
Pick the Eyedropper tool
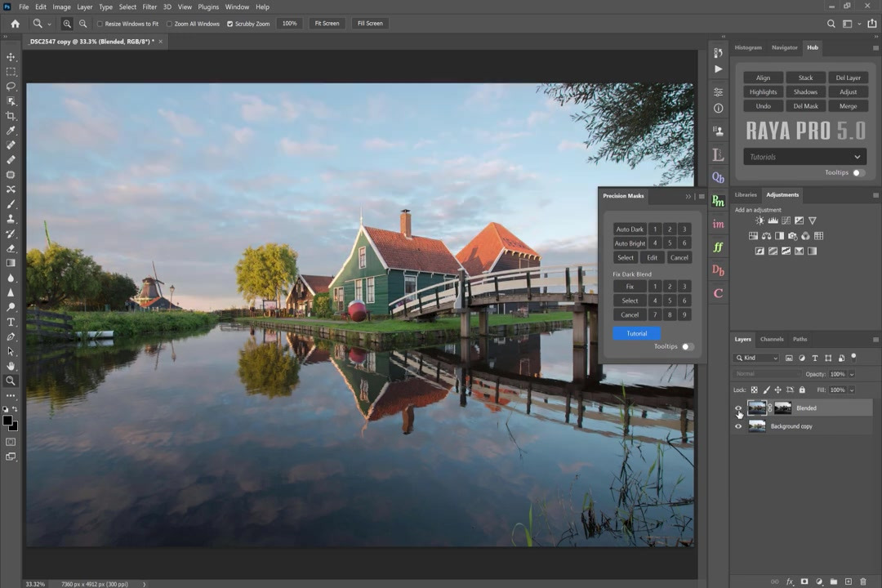pyautogui.click(x=11, y=131)
